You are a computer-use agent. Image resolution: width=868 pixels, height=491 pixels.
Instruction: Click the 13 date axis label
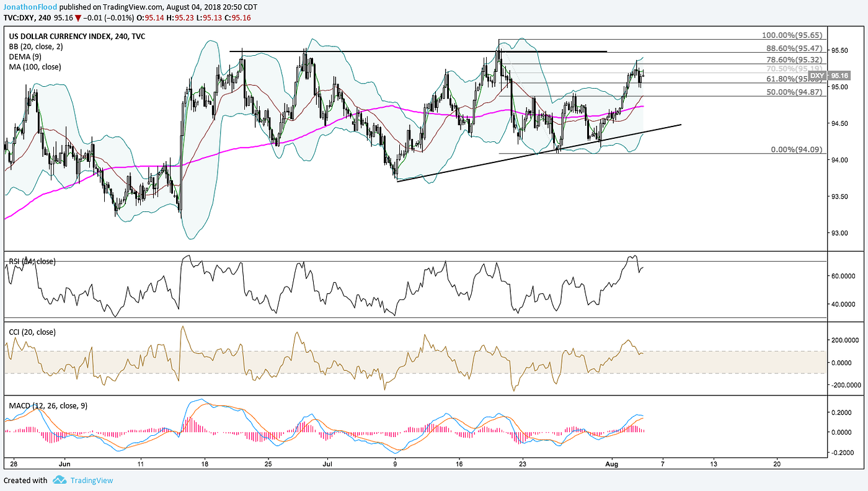point(714,463)
